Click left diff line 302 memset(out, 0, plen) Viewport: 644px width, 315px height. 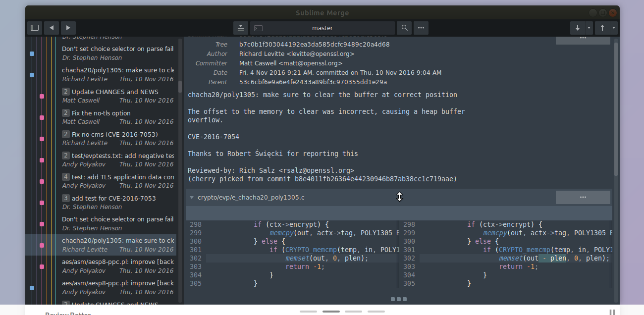point(327,258)
